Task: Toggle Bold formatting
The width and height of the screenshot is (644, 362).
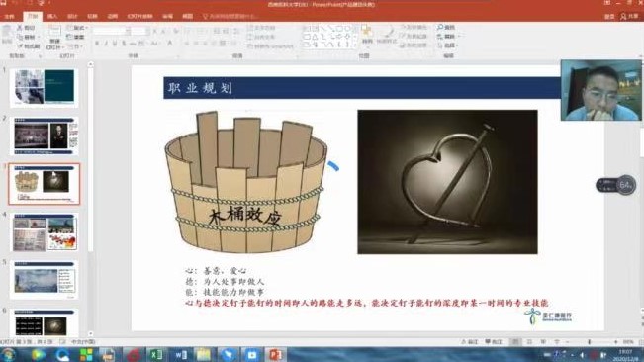Action: click(97, 44)
